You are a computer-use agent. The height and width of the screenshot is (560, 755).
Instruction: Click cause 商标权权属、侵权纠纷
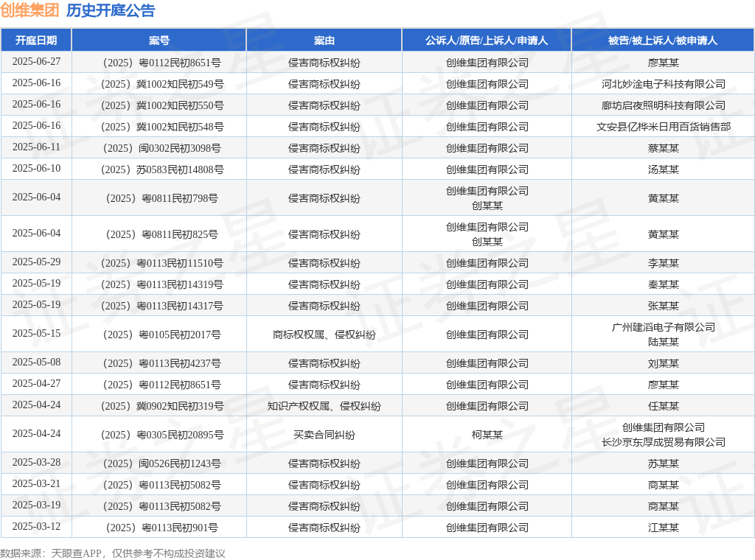click(324, 335)
